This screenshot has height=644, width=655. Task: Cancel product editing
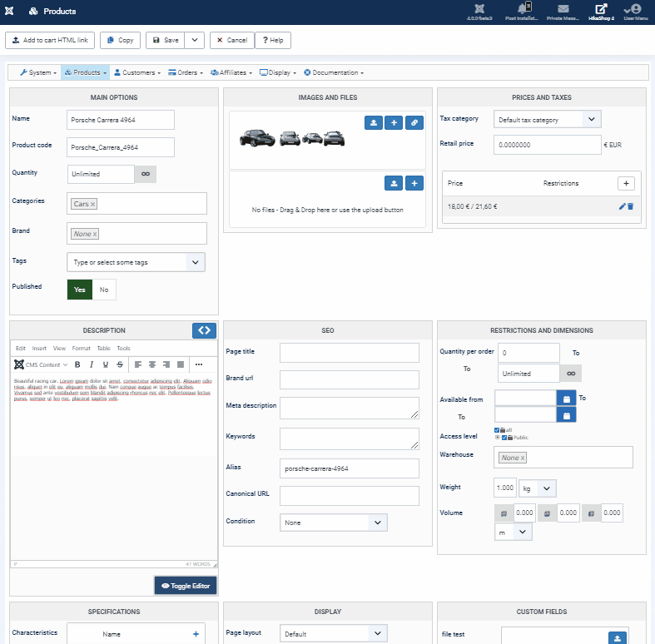tap(232, 40)
